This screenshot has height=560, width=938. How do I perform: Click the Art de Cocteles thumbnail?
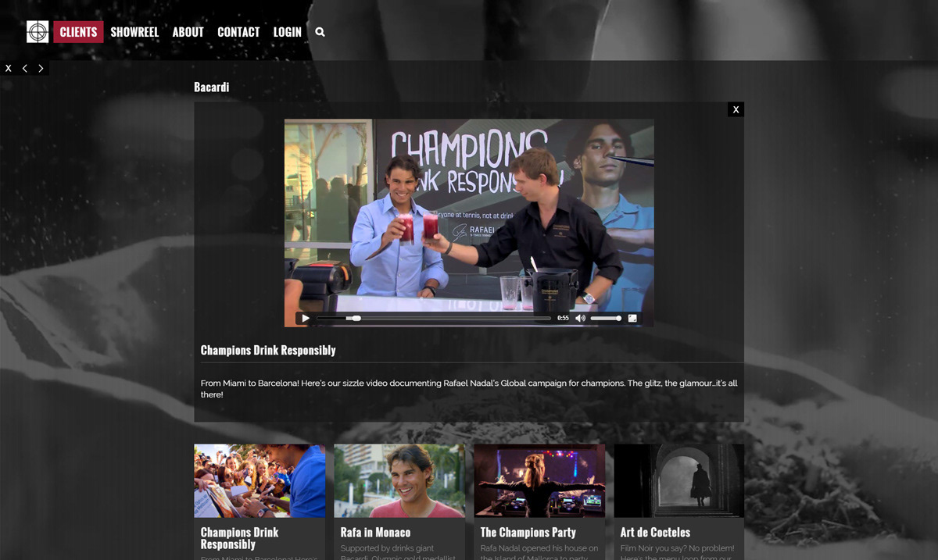[x=679, y=480]
